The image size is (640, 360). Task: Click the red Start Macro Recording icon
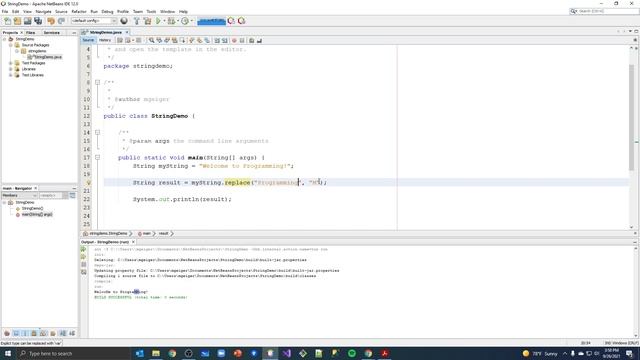coord(234,40)
